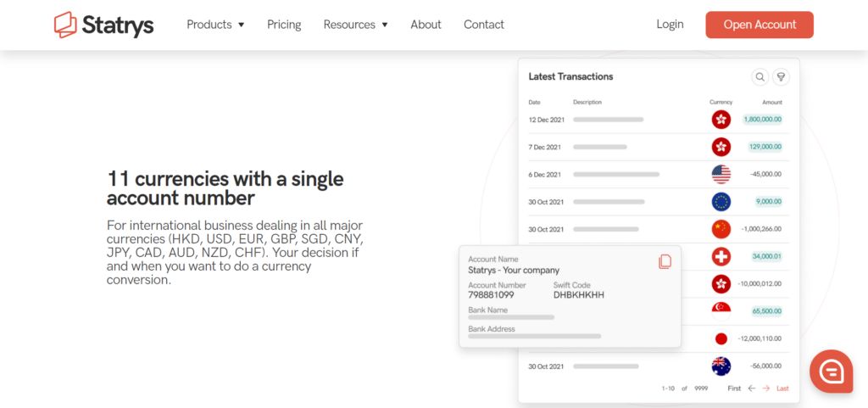Screen dimensions: 868x408
Task: Click the Currency column header
Action: (x=721, y=103)
